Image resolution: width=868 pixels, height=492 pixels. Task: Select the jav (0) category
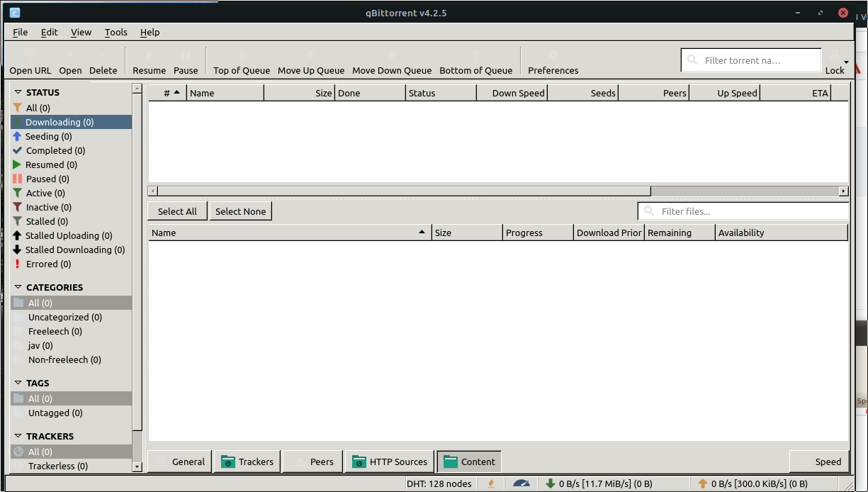(71, 345)
